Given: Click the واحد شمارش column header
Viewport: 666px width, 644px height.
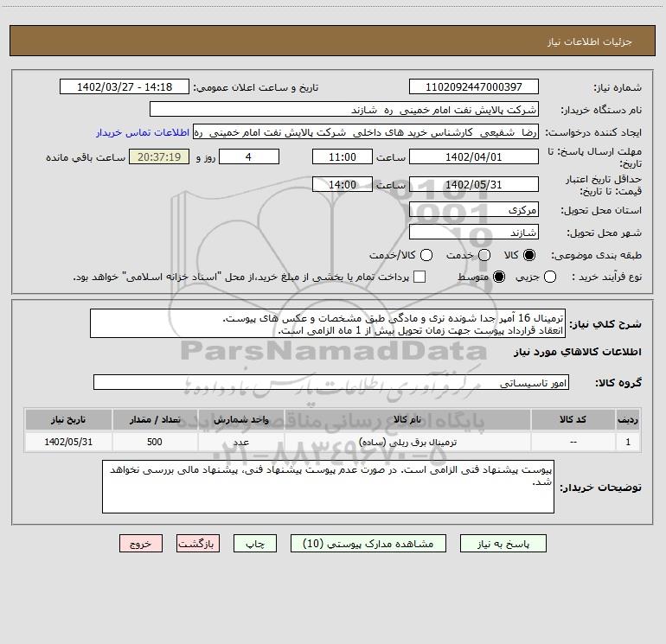Looking at the screenshot, I should pos(240,419).
